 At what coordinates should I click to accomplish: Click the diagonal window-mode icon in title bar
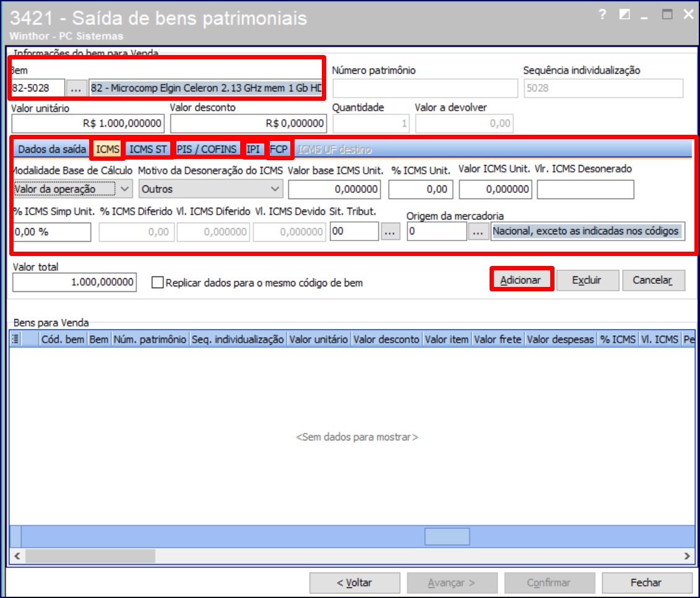tap(624, 15)
